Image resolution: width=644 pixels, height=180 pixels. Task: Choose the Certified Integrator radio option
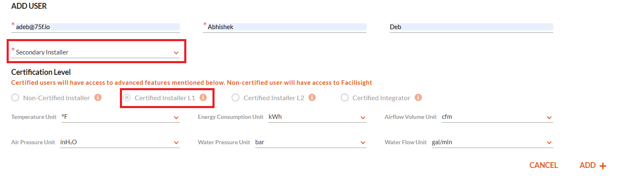click(x=344, y=98)
